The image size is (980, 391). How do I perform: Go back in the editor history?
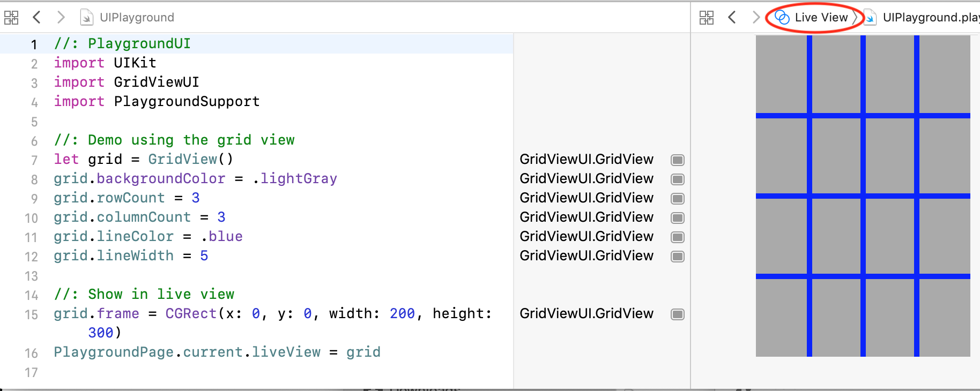pos(36,18)
